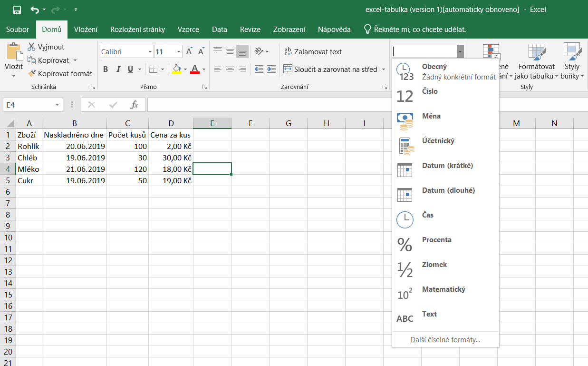The width and height of the screenshot is (588, 366).
Task: Select the Obecný general format
Action: tap(445, 71)
